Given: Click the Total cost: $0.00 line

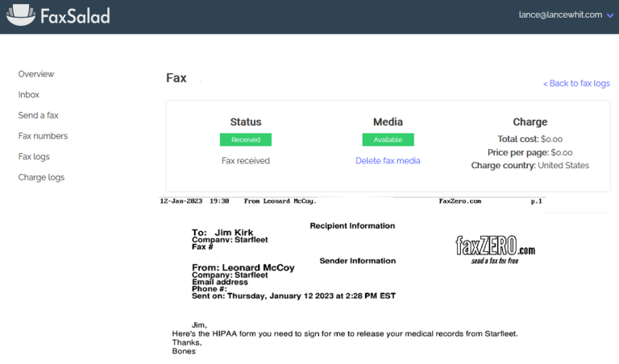Looking at the screenshot, I should tap(530, 139).
